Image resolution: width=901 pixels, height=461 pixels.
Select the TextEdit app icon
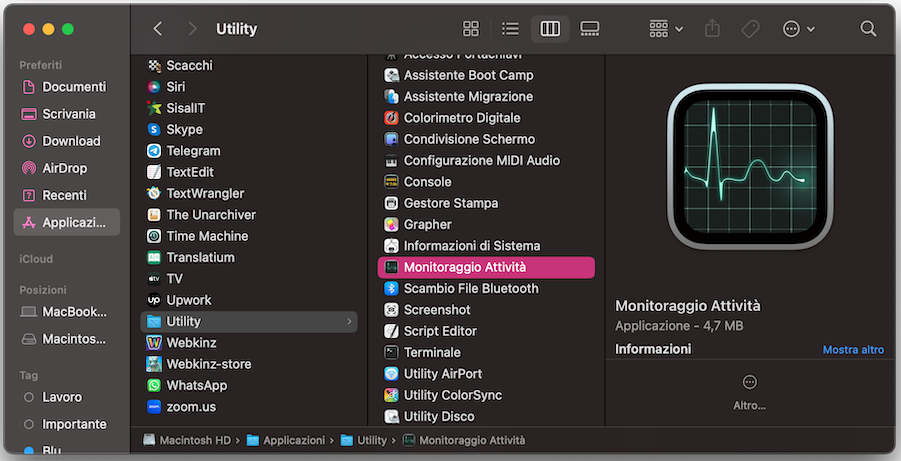tap(154, 172)
